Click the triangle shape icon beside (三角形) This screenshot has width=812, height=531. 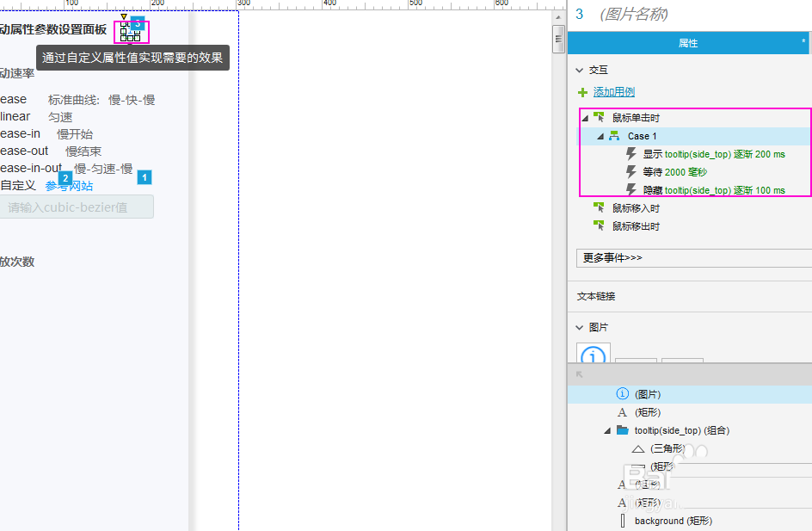coord(637,448)
